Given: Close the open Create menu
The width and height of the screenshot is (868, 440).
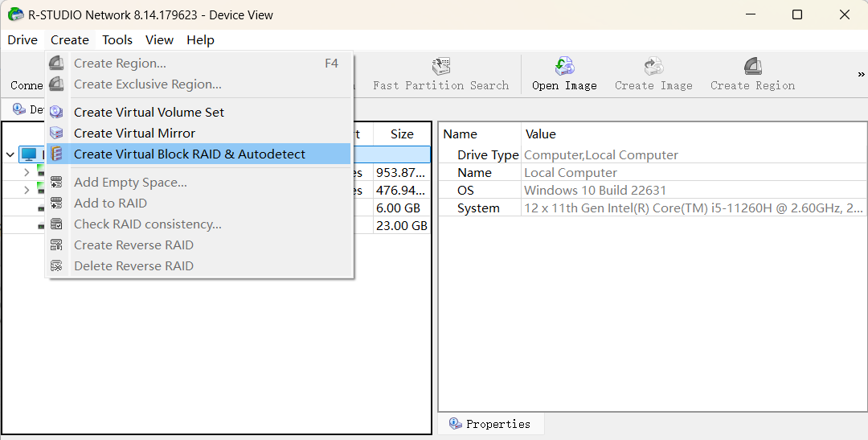Looking at the screenshot, I should [70, 40].
